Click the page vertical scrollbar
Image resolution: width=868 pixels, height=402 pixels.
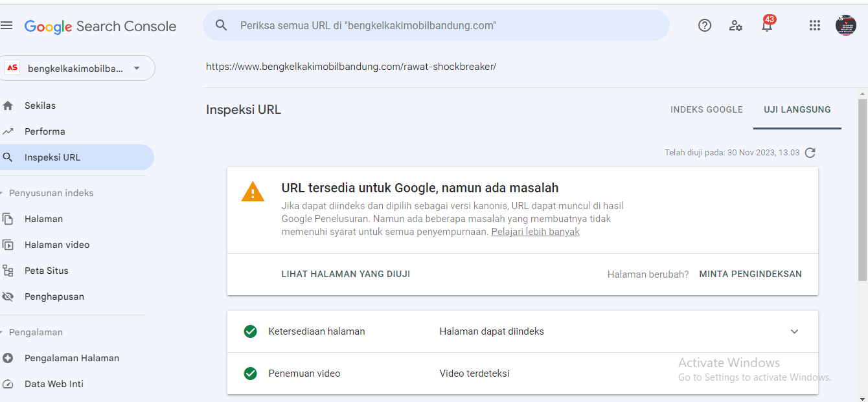[862, 191]
